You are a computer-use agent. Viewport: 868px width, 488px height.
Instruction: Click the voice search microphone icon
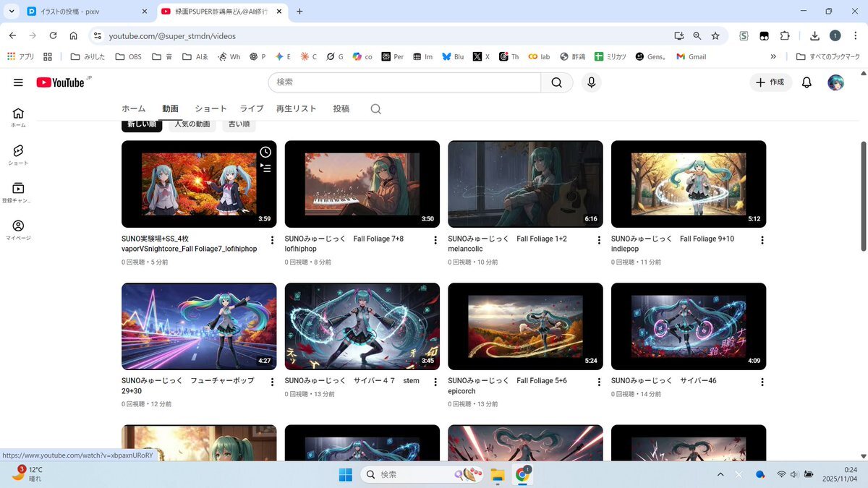point(591,82)
